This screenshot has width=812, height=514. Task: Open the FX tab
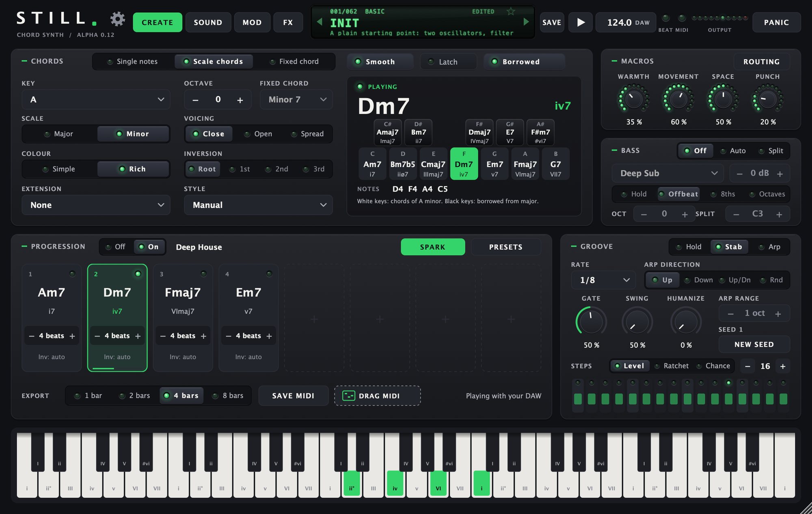pyautogui.click(x=288, y=22)
